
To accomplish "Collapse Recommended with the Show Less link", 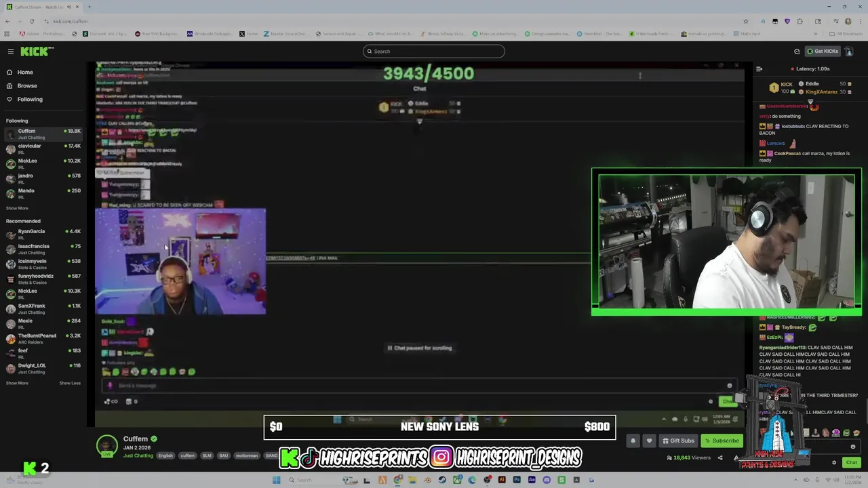I will (x=70, y=383).
